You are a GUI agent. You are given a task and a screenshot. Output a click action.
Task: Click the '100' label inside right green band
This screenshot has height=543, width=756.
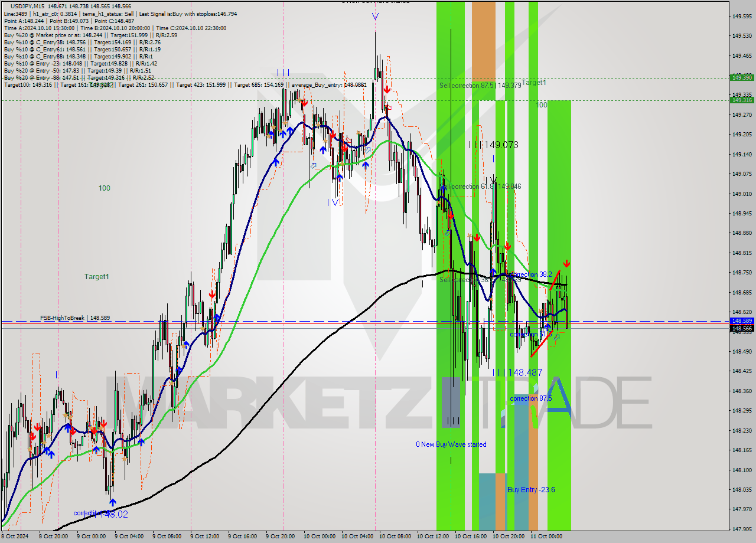[542, 104]
